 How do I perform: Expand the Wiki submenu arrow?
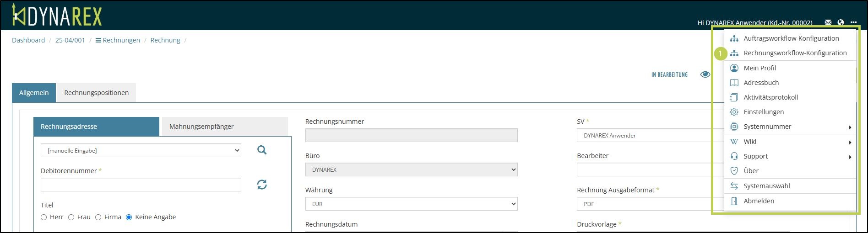click(850, 142)
